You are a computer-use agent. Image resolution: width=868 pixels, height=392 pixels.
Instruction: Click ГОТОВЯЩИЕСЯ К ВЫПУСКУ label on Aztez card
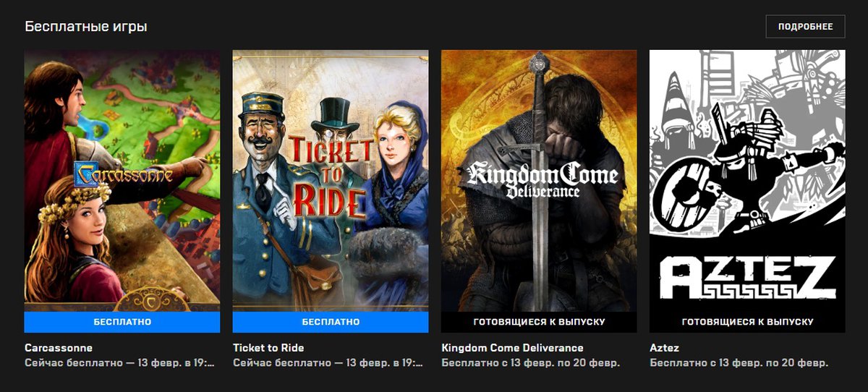coord(747,322)
